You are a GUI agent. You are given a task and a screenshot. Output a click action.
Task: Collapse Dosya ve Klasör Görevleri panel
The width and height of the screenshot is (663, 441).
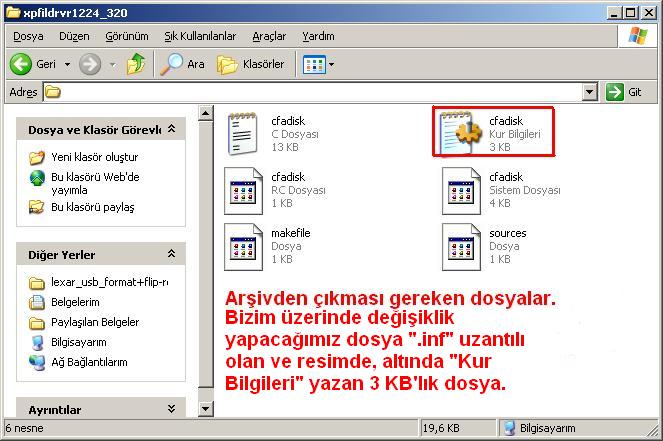click(172, 130)
